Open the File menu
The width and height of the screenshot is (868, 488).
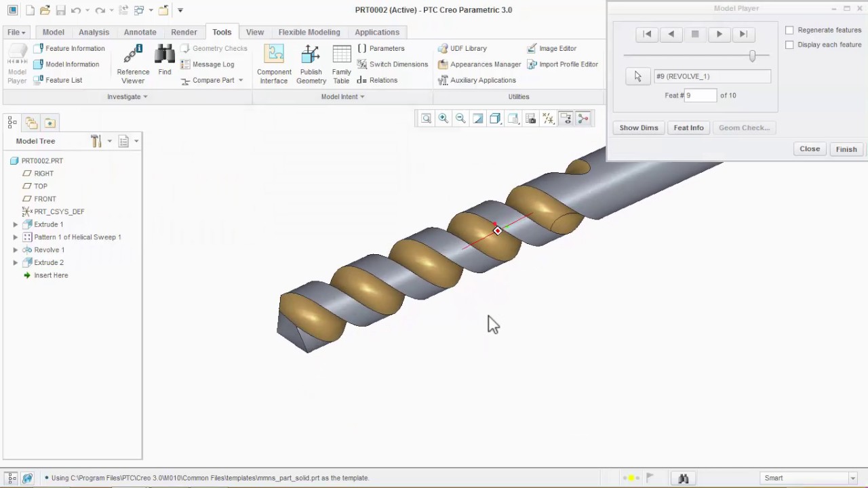[x=16, y=33]
